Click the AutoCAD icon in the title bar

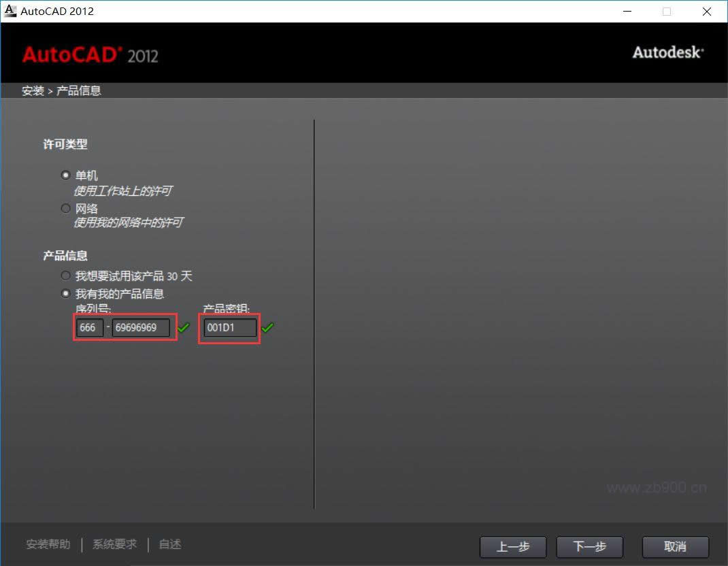tap(10, 11)
